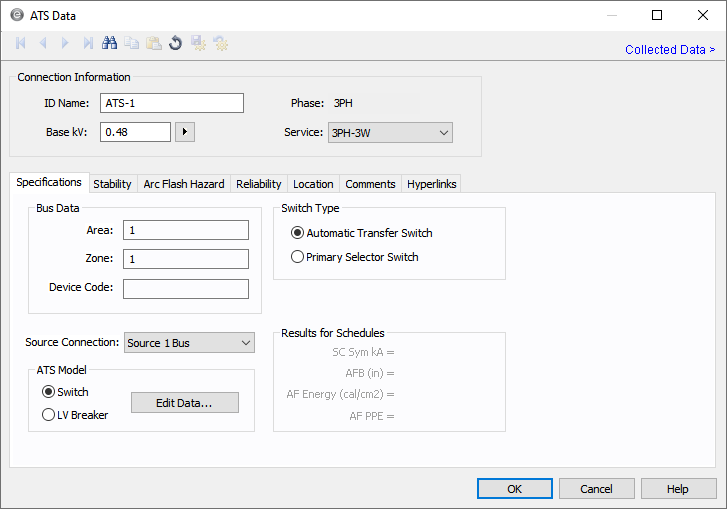Select LV Breaker ATS model

(x=48, y=415)
